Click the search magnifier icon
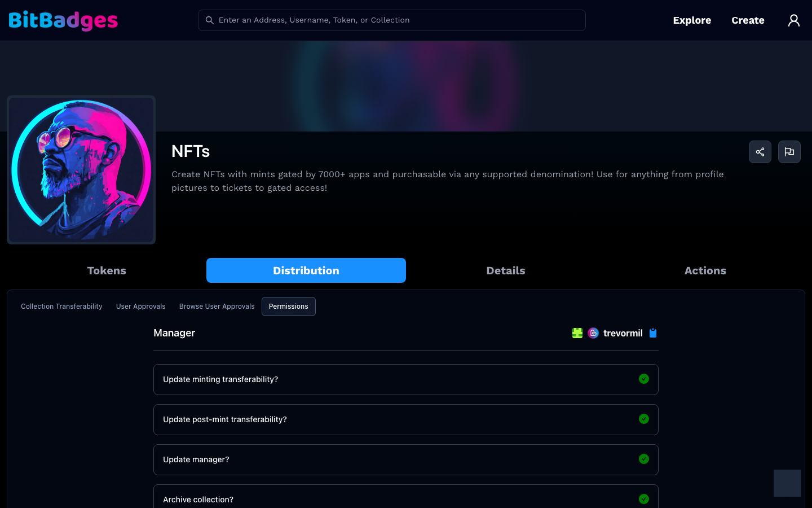812x508 pixels. 209,20
